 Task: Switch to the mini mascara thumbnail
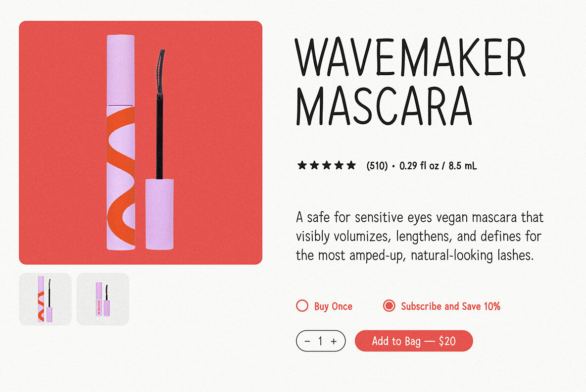click(x=102, y=299)
